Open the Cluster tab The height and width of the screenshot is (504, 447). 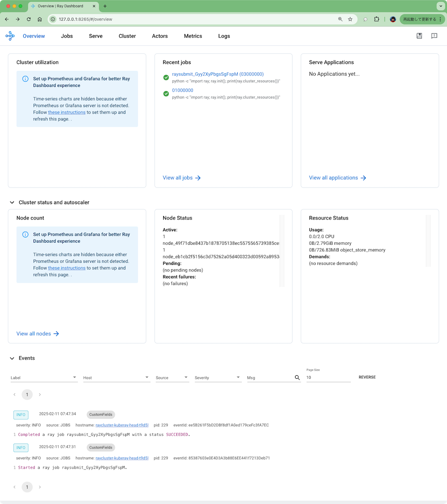[x=127, y=36]
